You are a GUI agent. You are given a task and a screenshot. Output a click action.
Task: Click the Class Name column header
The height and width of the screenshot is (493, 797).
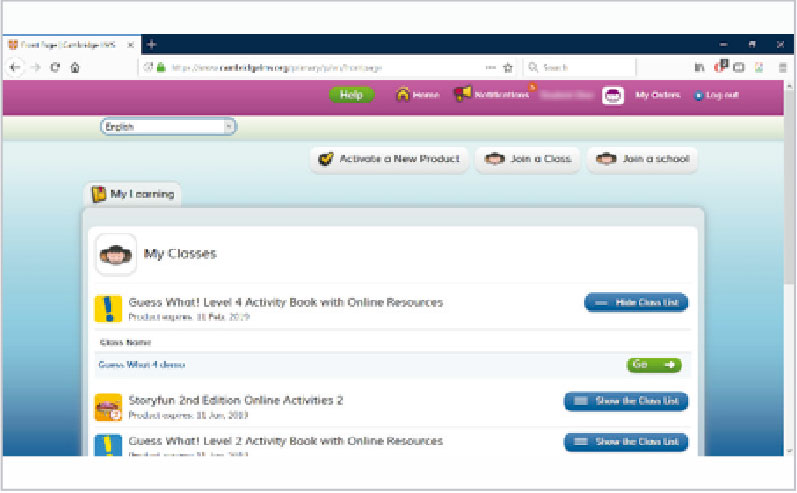126,343
